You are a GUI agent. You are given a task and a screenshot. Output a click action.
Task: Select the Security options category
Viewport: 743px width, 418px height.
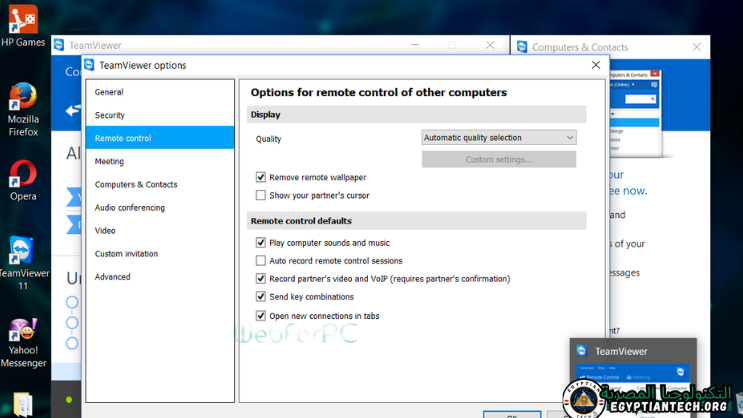tap(160, 115)
